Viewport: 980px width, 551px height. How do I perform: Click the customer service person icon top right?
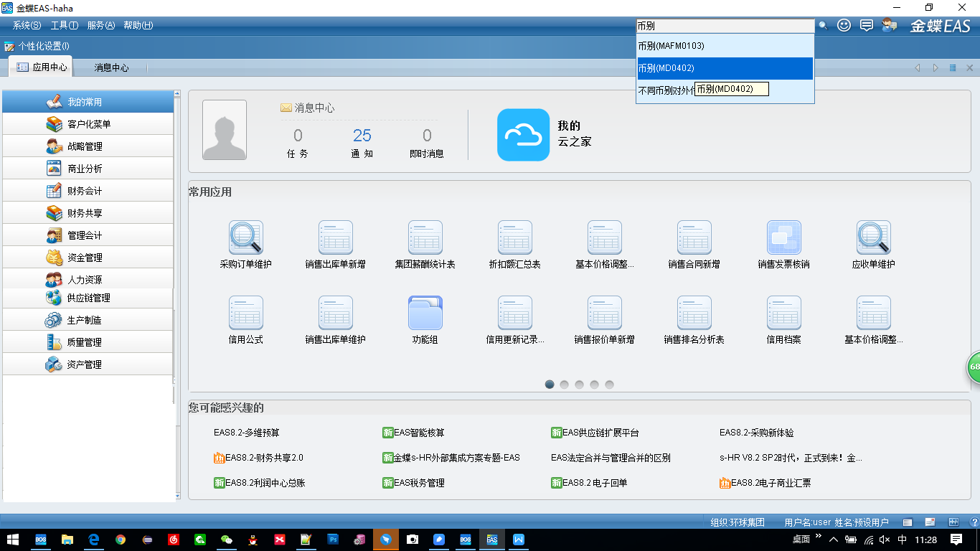click(890, 25)
